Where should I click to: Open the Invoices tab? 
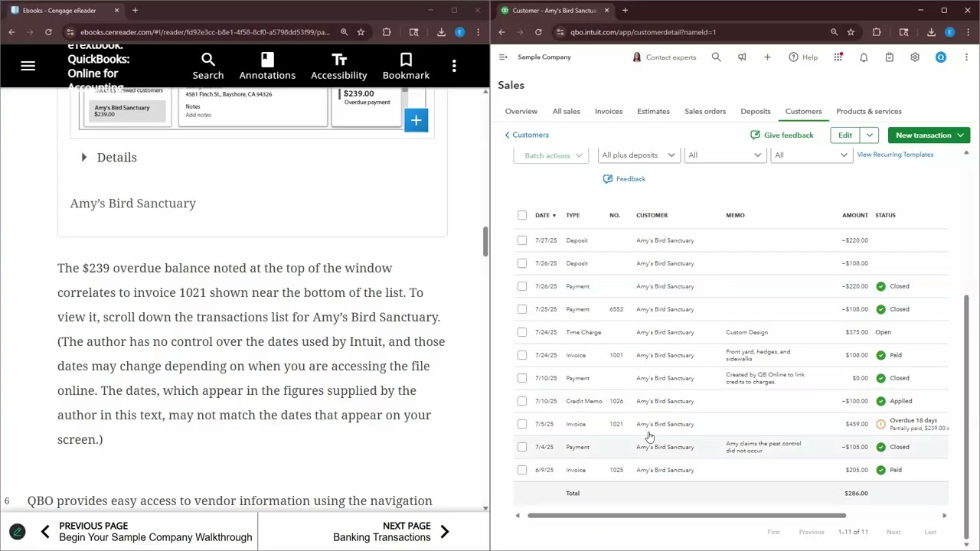pyautogui.click(x=609, y=112)
